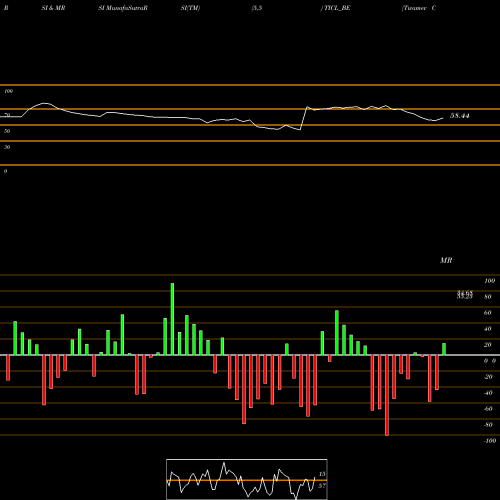The image size is (500, 500).
Task: Click the 'SI & MR' header label
Action: 53,8
